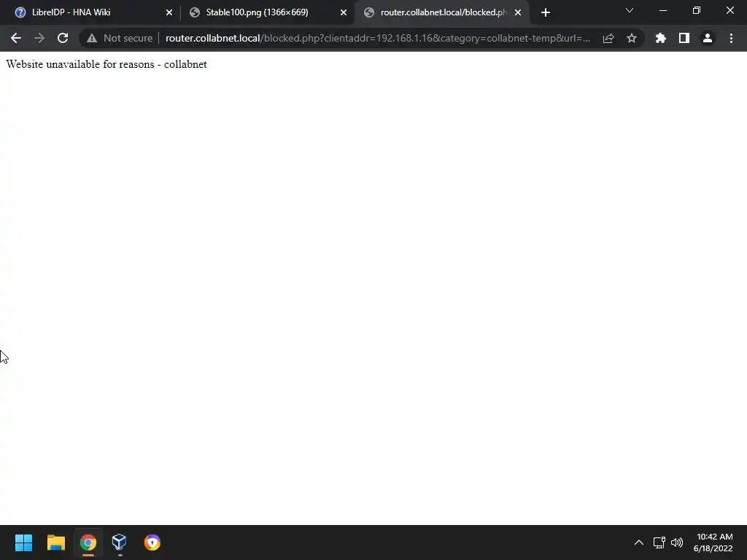Open the tab search dropdown
The height and width of the screenshot is (560, 747).
click(x=630, y=10)
